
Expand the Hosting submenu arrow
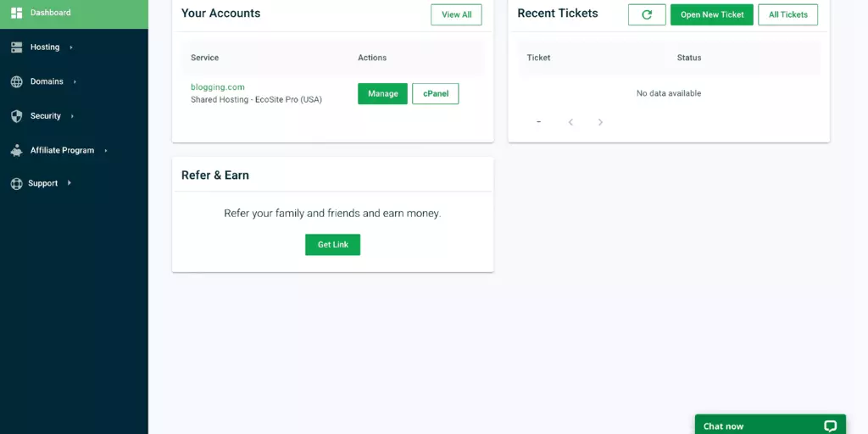pyautogui.click(x=71, y=47)
